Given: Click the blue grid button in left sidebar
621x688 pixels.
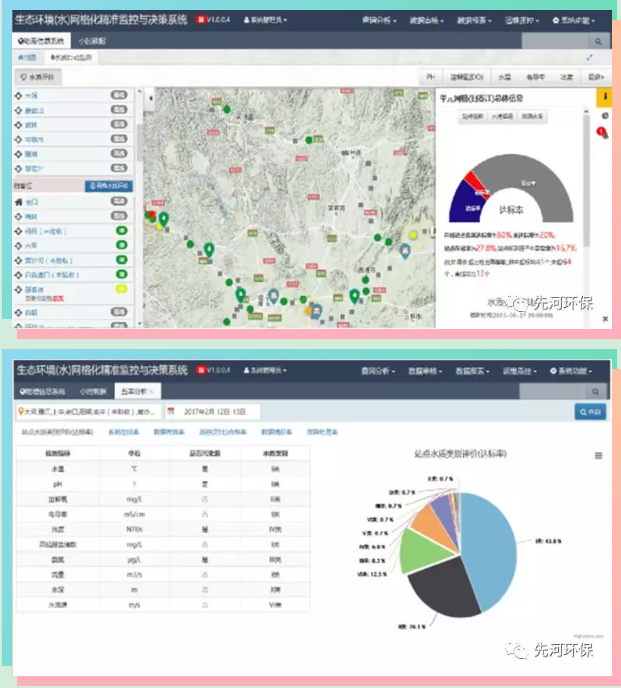Looking at the screenshot, I should [109, 186].
